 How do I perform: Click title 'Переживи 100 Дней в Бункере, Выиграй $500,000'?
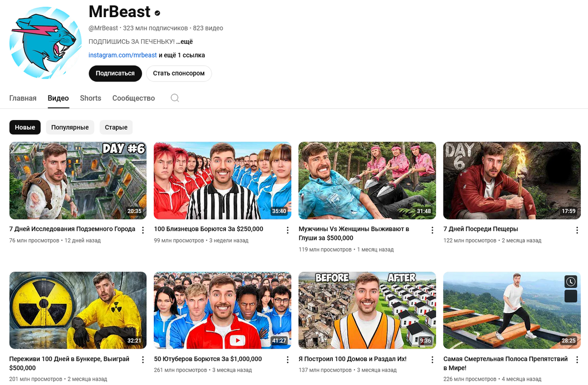[x=69, y=363]
